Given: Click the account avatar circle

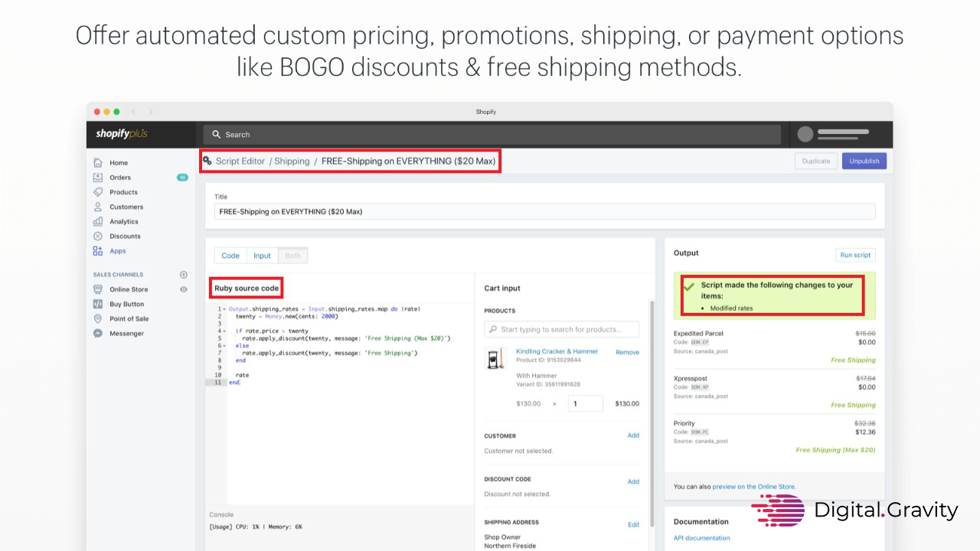Looking at the screenshot, I should click(x=805, y=134).
